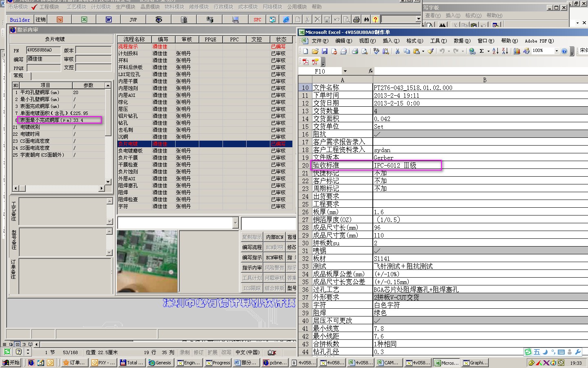Image resolution: width=588 pixels, height=368 pixels.
Task: Click the 开始 Start button on taskbar
Action: (x=11, y=363)
